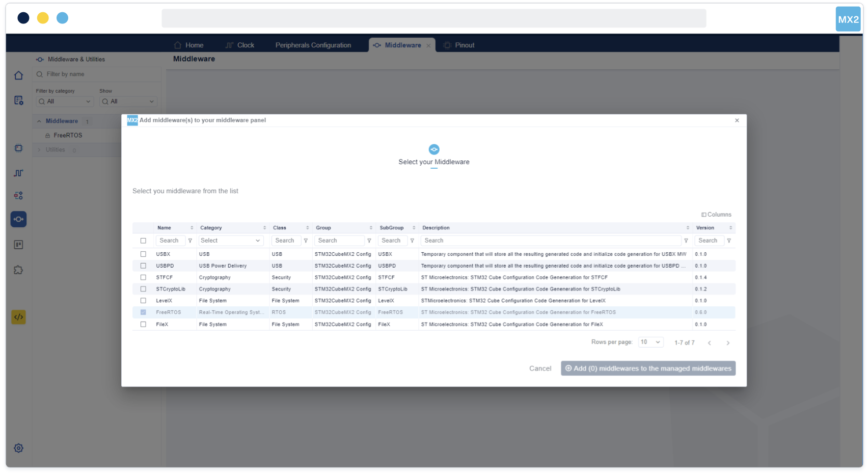Click the Cancel button in dialog
This screenshot has height=473, width=868.
[540, 369]
